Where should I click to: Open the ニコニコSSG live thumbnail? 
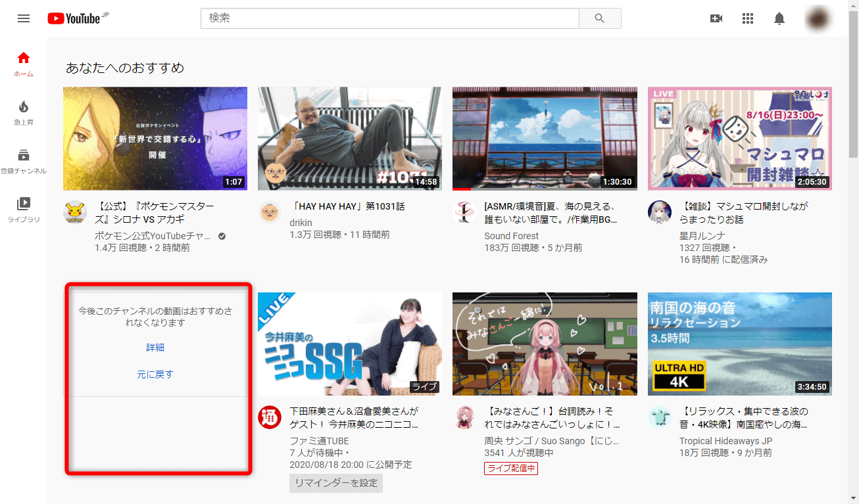350,344
